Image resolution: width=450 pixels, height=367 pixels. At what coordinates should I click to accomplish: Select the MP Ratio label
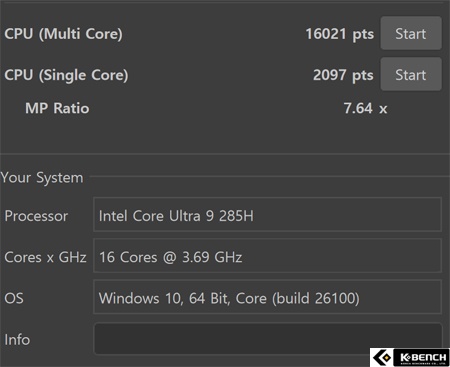point(57,108)
